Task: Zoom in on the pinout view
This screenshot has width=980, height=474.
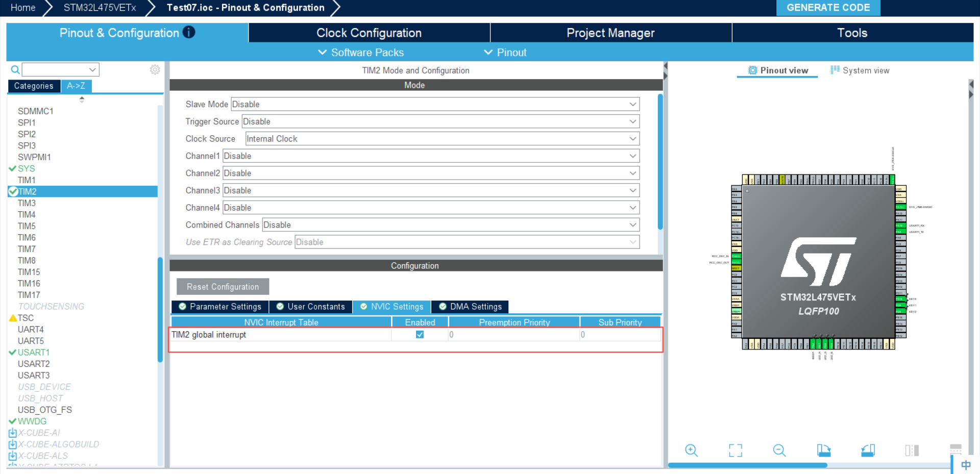Action: [x=691, y=450]
